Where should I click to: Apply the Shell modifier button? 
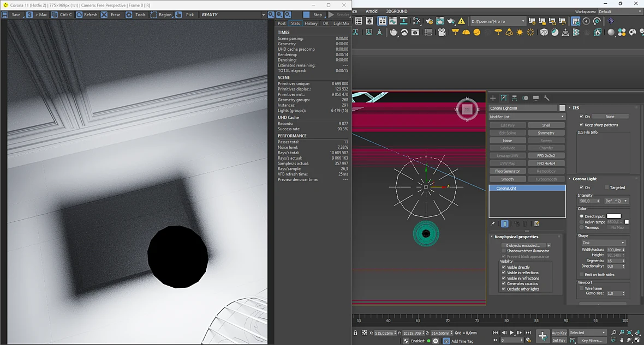546,125
